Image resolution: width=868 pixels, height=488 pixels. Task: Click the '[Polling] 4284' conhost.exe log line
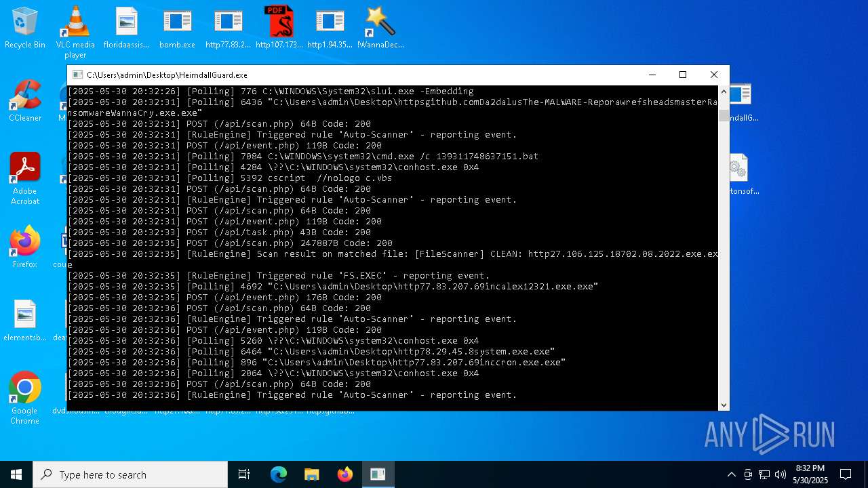click(x=273, y=167)
